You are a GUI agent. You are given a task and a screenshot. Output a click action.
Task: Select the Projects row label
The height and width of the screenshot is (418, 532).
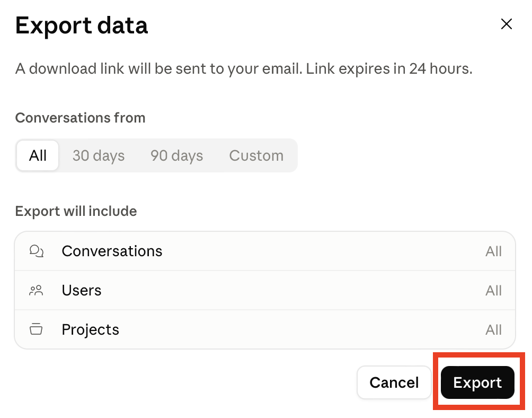[x=91, y=330]
